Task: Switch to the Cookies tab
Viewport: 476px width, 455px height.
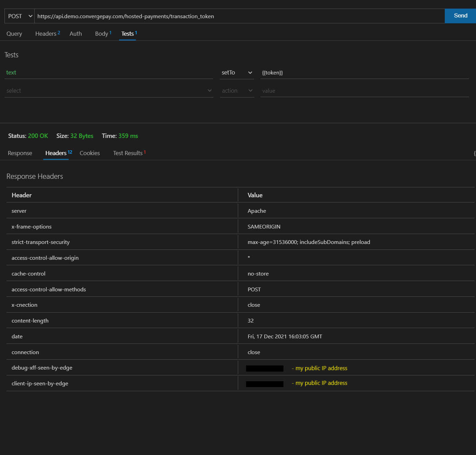Action: (x=90, y=153)
